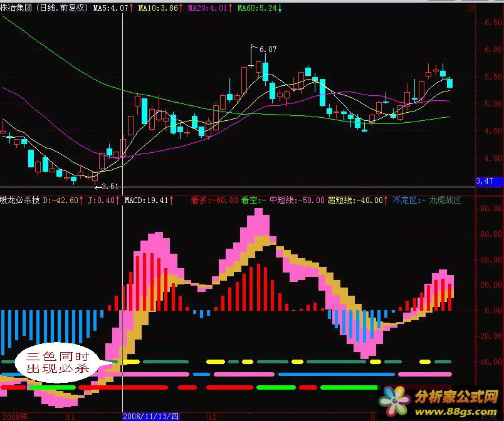
Task: Click the MACD:19.41 indicator value
Action: (x=146, y=200)
